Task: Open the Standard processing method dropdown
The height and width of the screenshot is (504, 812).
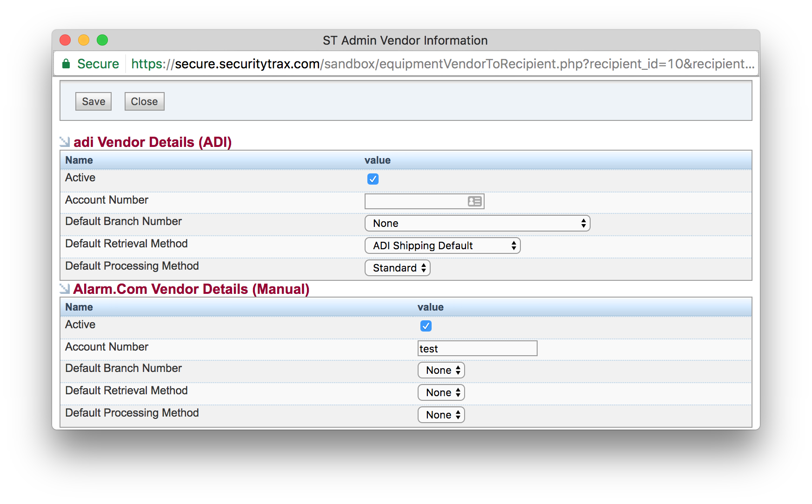Action: point(398,268)
